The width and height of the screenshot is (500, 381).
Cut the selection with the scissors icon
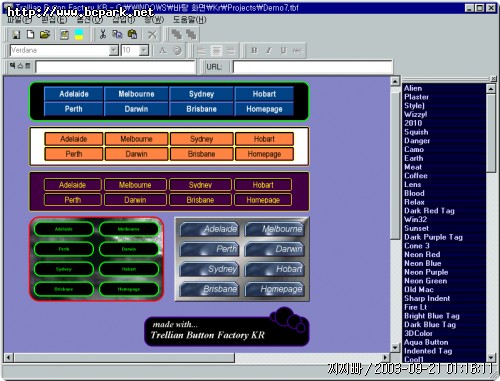point(103,34)
